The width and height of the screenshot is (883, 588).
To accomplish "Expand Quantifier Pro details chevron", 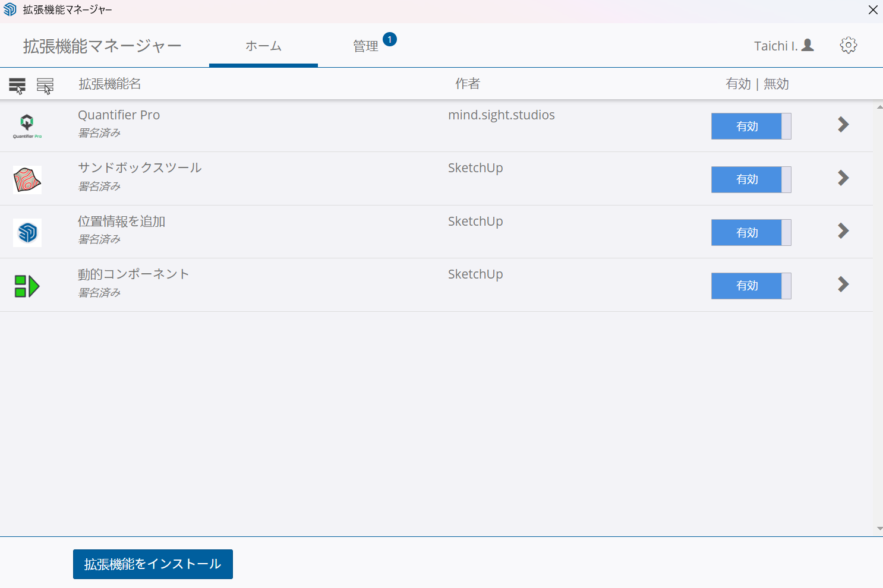I will tap(843, 125).
